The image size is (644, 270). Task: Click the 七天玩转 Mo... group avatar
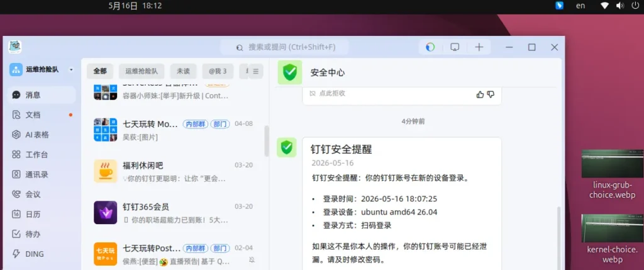pyautogui.click(x=105, y=130)
